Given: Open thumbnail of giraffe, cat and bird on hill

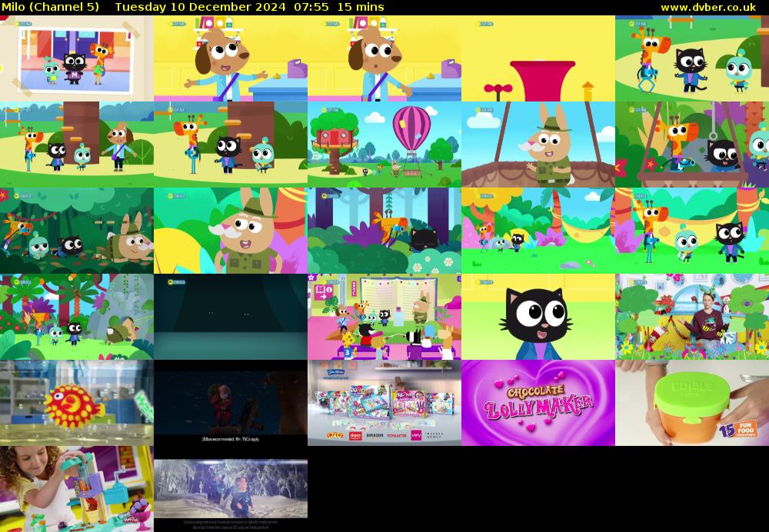Looking at the screenshot, I should tap(692, 58).
